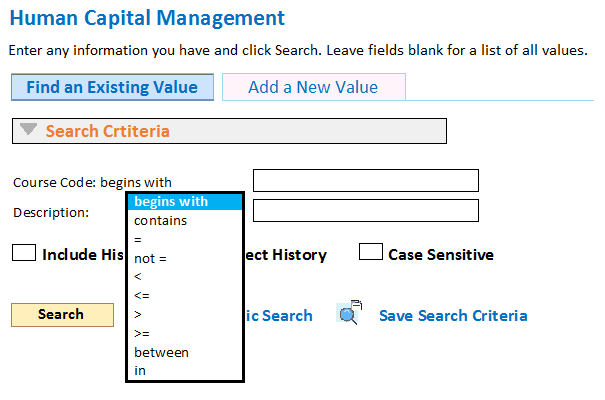Pick the '>' operator option

185,315
